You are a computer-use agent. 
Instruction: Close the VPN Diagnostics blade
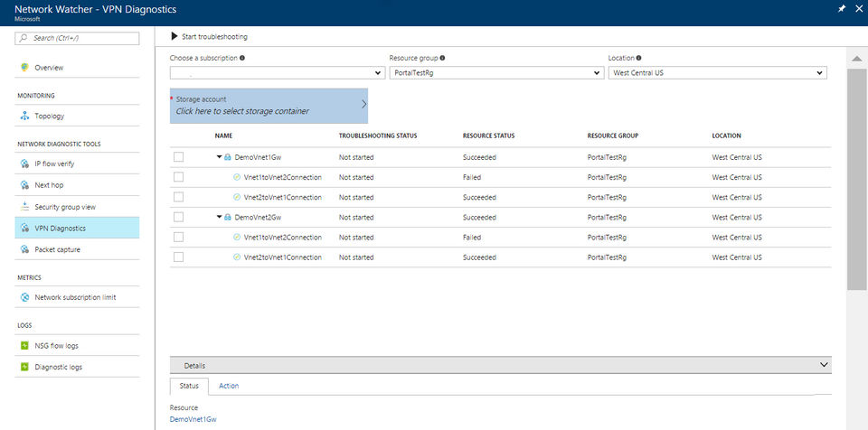click(859, 9)
